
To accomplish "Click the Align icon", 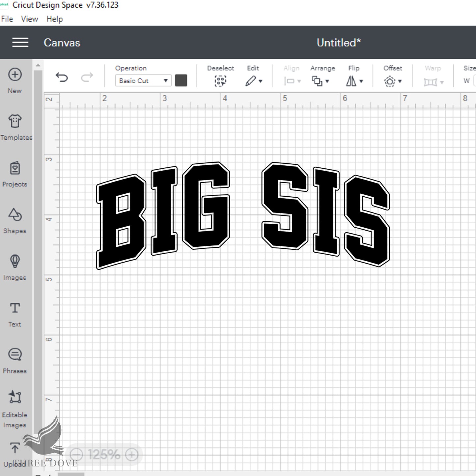I will pyautogui.click(x=289, y=81).
